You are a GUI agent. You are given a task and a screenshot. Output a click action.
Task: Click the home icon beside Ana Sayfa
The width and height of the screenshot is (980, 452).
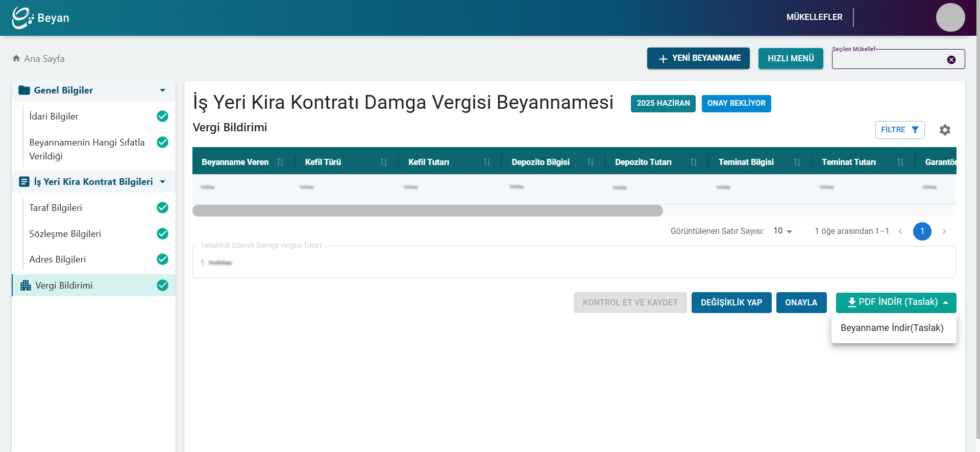(16, 58)
